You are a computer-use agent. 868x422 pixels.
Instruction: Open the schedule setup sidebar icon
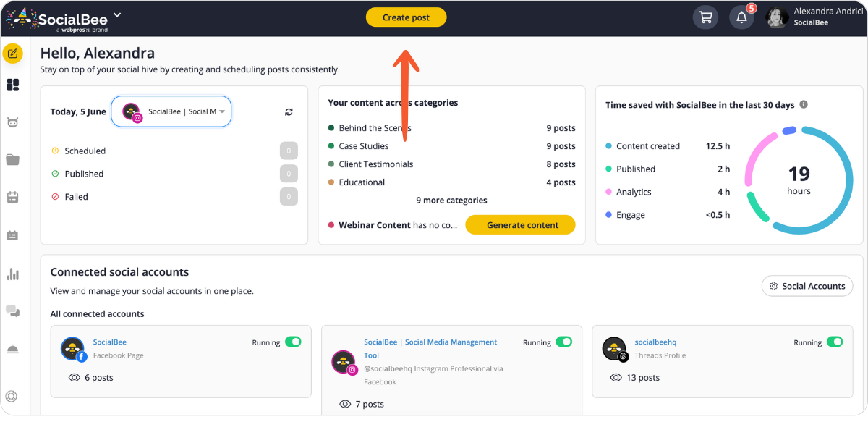[x=12, y=235]
